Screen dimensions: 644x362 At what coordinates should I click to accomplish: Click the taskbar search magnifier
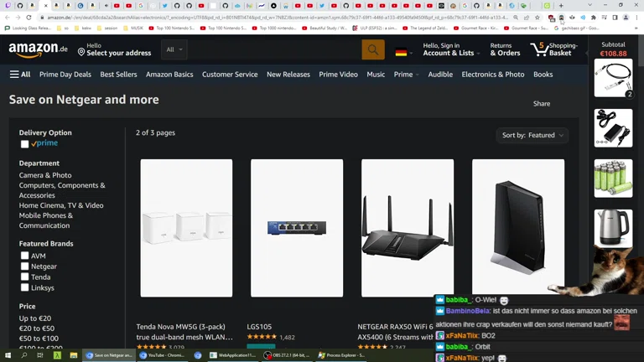23,355
